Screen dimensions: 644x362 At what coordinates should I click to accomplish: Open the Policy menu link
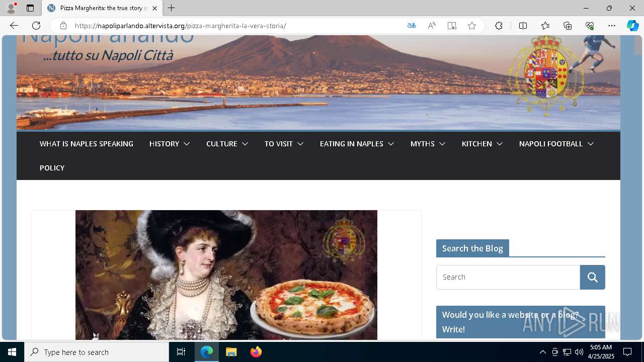52,168
